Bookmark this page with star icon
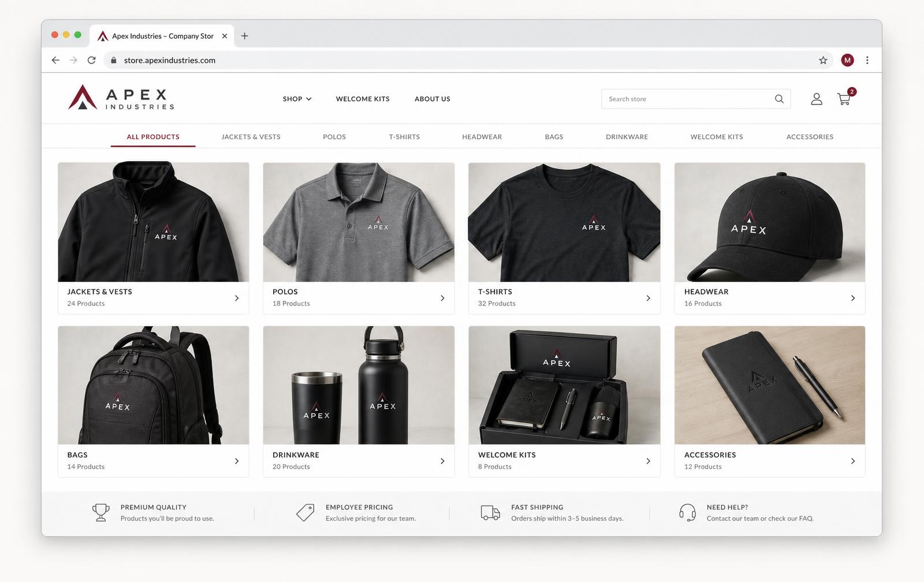 click(x=823, y=60)
